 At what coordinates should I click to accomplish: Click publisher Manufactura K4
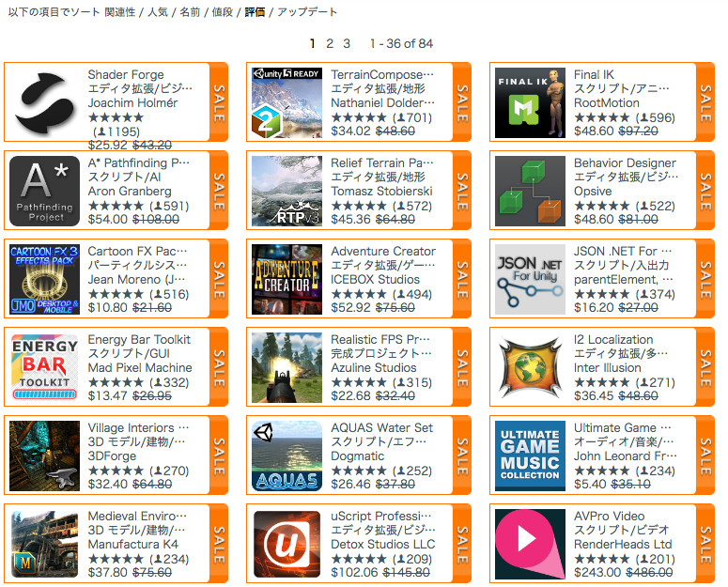(x=132, y=545)
